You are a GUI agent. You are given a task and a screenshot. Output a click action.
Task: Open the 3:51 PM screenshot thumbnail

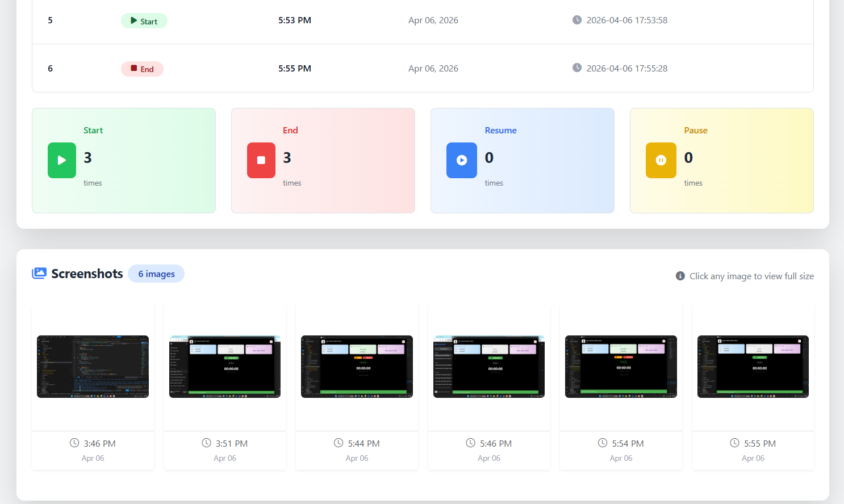pos(225,367)
